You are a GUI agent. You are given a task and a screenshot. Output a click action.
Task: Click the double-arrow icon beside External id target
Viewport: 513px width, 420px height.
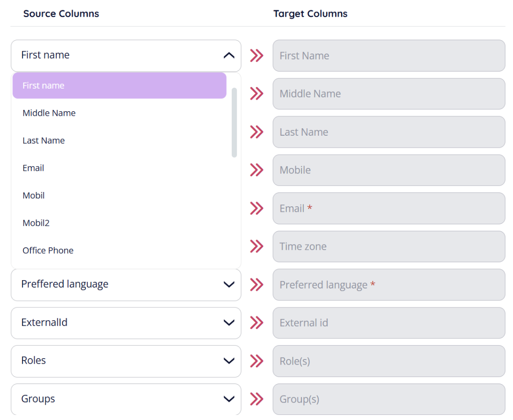pos(257,323)
